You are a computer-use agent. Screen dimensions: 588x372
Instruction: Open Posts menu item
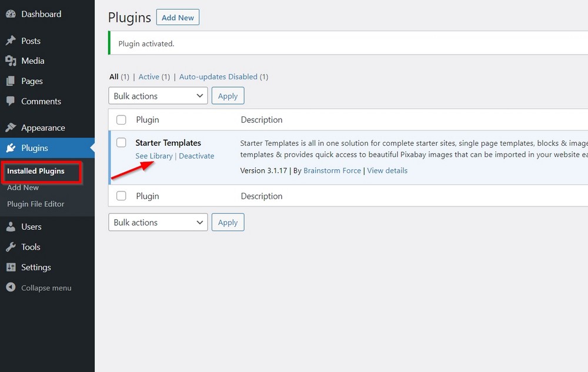pyautogui.click(x=31, y=41)
